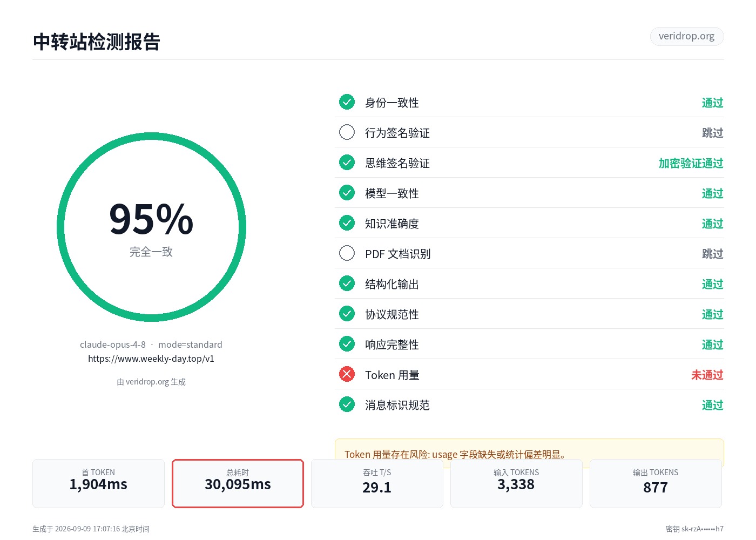Screen dimensions: 756x540
Task: Click green check icon beside 身份一致性
Action: coord(347,102)
